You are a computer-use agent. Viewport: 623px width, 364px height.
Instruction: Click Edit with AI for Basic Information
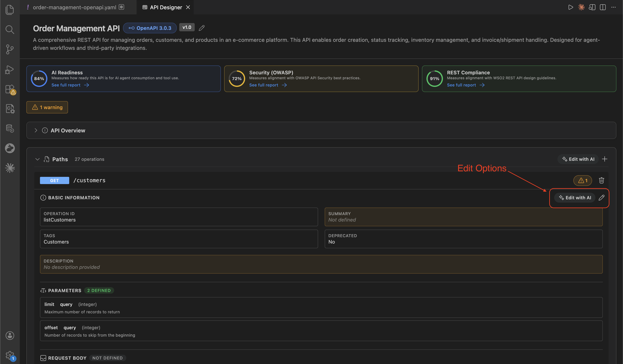tap(575, 197)
